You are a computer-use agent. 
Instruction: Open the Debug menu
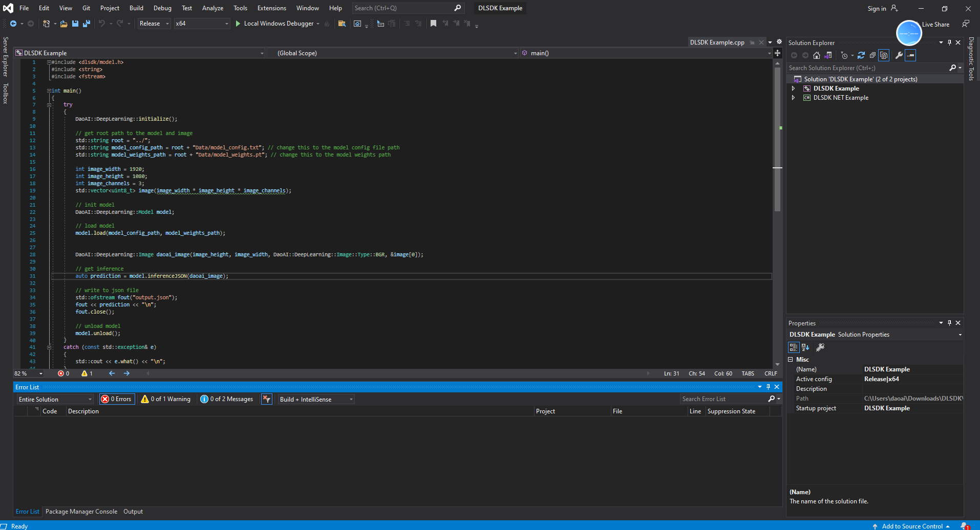[x=162, y=8]
